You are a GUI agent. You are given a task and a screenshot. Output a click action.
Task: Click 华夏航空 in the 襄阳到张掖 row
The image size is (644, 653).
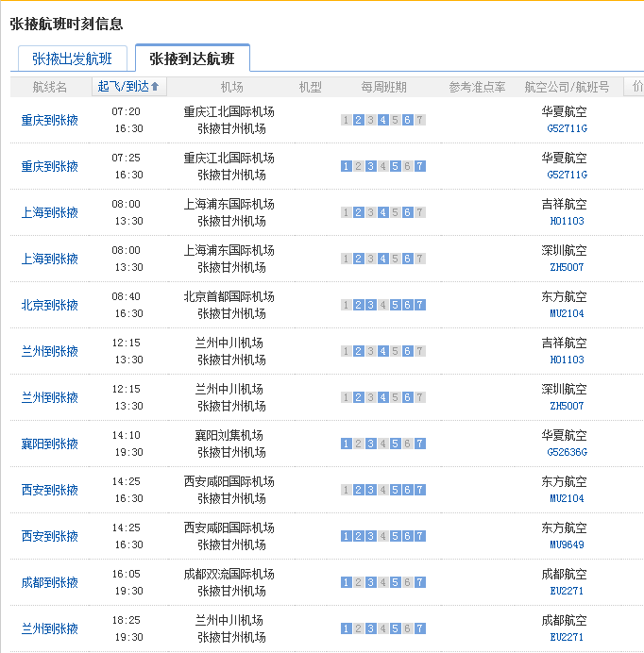tap(564, 436)
